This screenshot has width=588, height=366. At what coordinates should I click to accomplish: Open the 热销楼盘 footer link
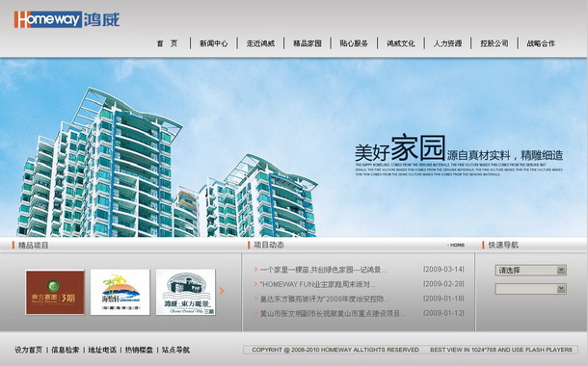click(x=139, y=350)
